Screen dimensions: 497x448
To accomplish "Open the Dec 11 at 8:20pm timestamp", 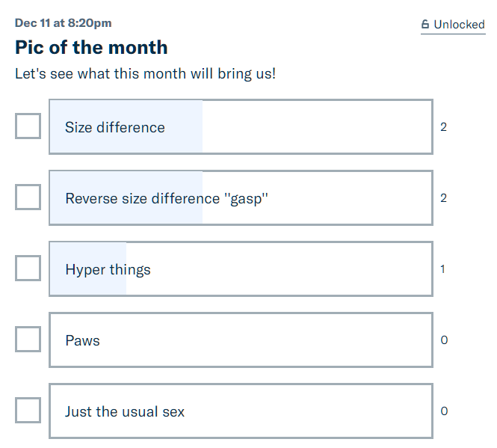I will 64,23.
